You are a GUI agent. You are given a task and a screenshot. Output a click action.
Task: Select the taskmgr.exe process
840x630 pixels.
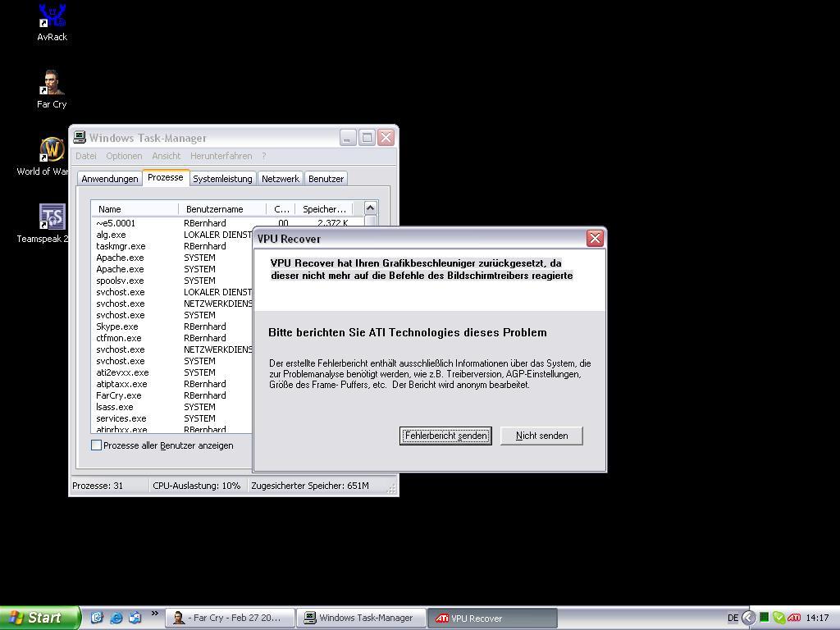(172, 246)
